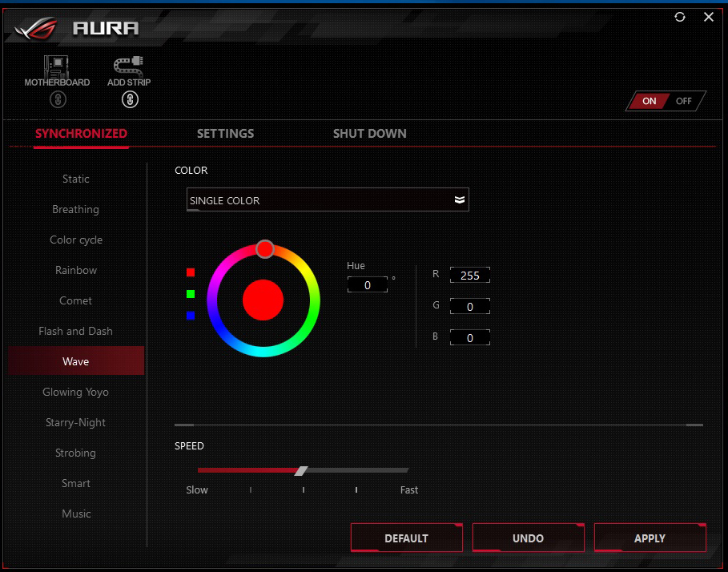The width and height of the screenshot is (728, 572).
Task: Select the Comet effect
Action: pyautogui.click(x=75, y=301)
